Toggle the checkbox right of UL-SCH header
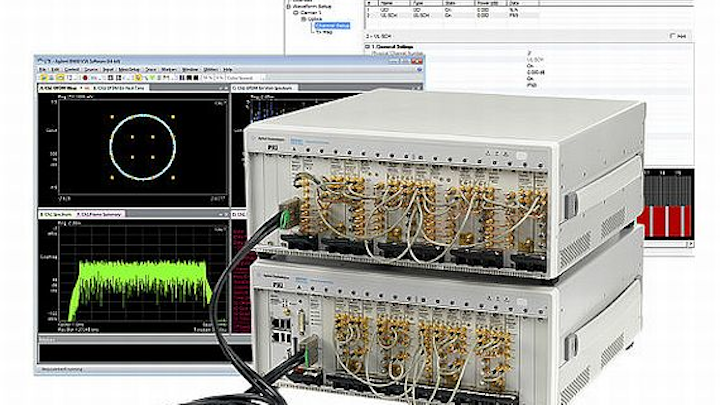 pos(673,36)
